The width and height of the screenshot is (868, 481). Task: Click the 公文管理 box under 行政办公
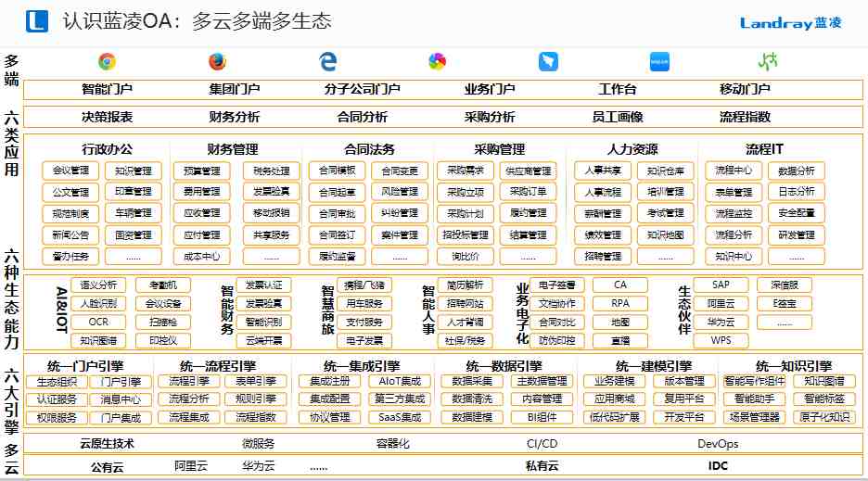click(70, 192)
